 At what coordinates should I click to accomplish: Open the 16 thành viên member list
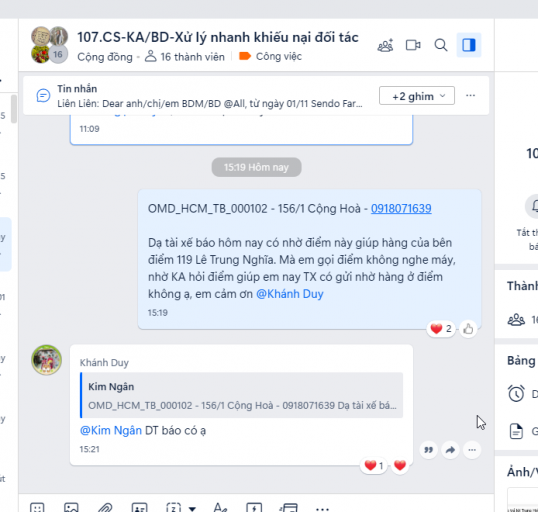[185, 57]
